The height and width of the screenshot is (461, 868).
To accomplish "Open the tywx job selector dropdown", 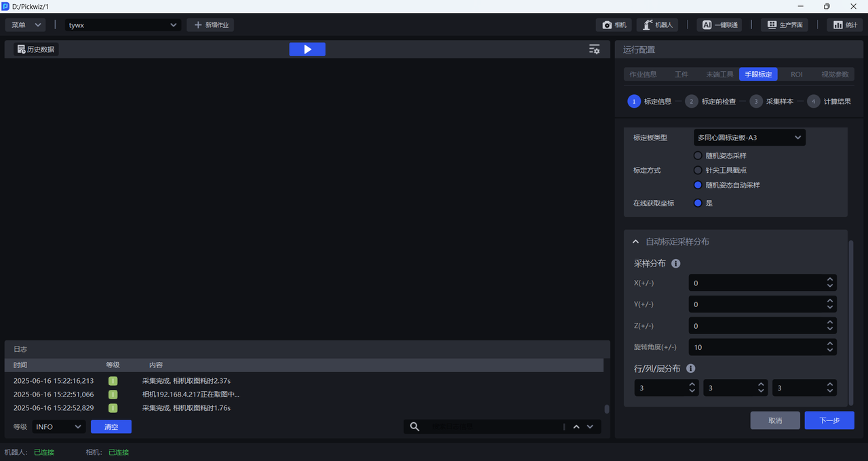I will (x=123, y=25).
